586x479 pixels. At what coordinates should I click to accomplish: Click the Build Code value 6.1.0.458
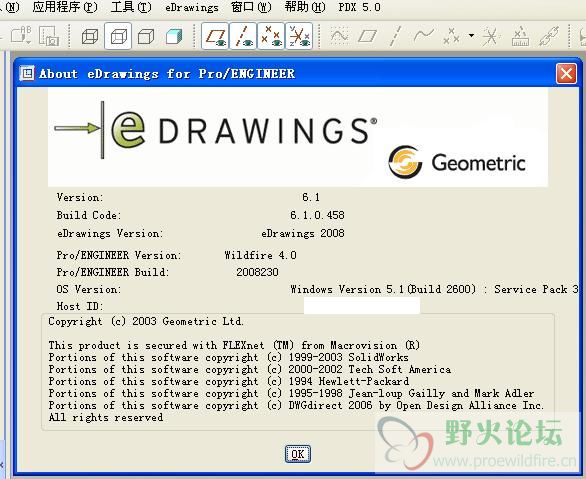tap(317, 215)
